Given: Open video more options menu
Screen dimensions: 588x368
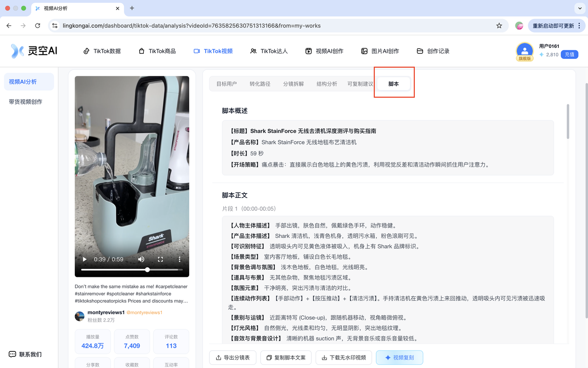Looking at the screenshot, I should pos(180,259).
